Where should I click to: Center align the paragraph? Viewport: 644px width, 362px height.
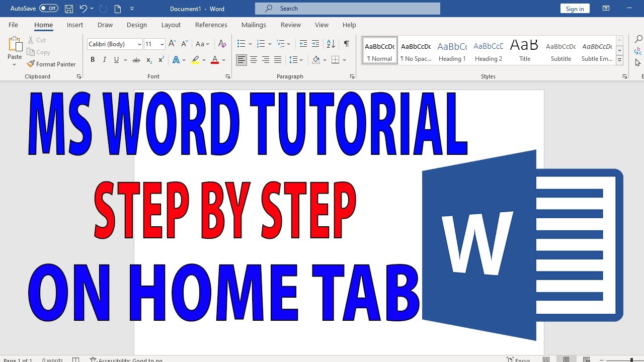pos(254,60)
